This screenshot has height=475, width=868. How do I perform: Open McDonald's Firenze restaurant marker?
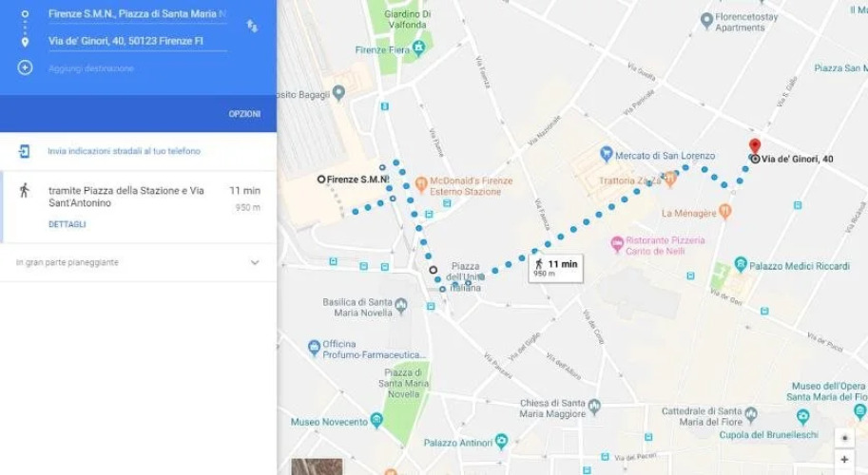pyautogui.click(x=421, y=183)
